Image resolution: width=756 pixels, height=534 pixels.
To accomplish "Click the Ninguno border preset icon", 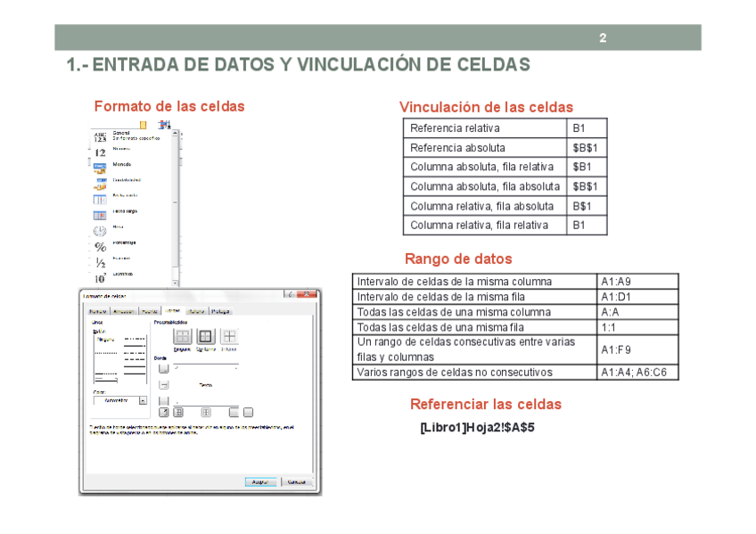I will coord(182,337).
